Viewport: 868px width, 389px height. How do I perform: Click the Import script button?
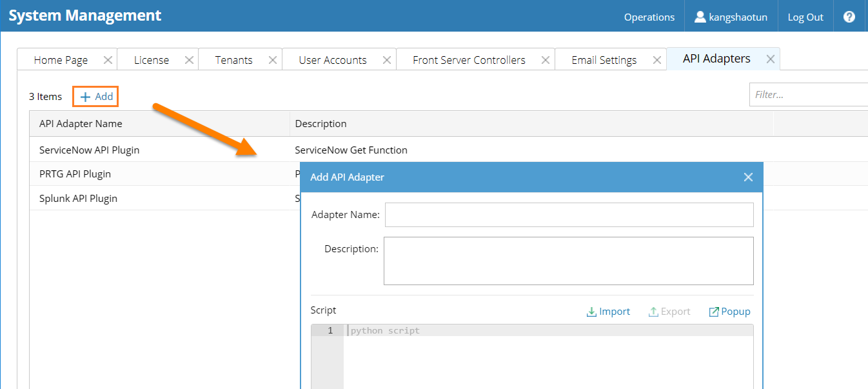[608, 312]
